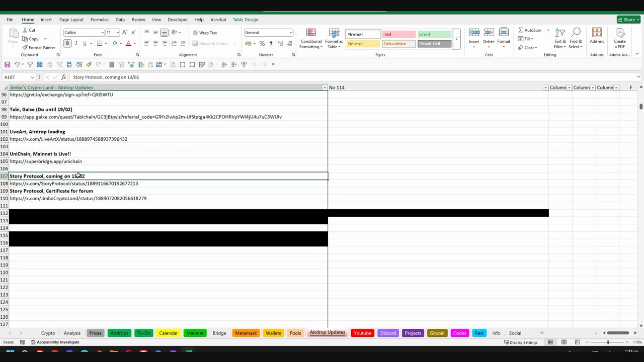The image size is (644, 362).
Task: Click the Name Box showing A107
Action: coord(18,77)
